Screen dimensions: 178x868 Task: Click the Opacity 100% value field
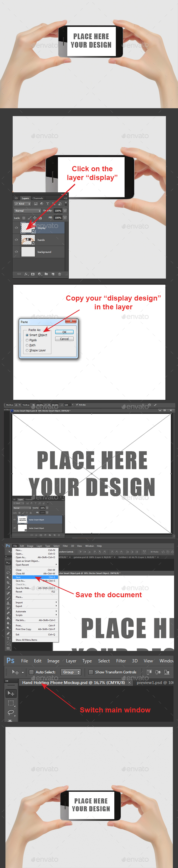click(x=58, y=211)
